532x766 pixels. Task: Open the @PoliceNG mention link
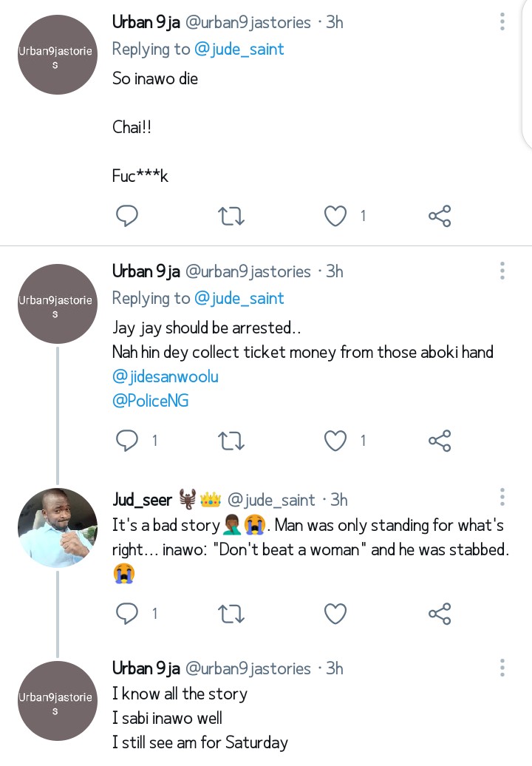click(x=151, y=400)
